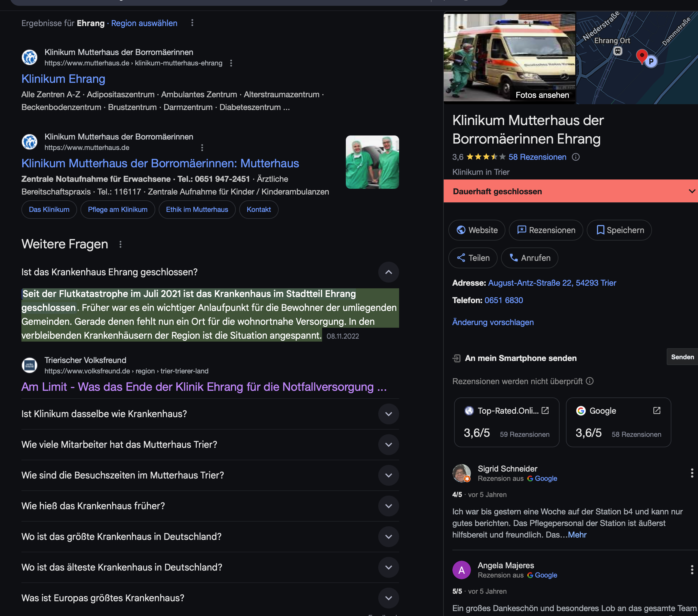Open Top-Rated.Online 3,6/5 rating card
This screenshot has width=698, height=616.
point(507,422)
